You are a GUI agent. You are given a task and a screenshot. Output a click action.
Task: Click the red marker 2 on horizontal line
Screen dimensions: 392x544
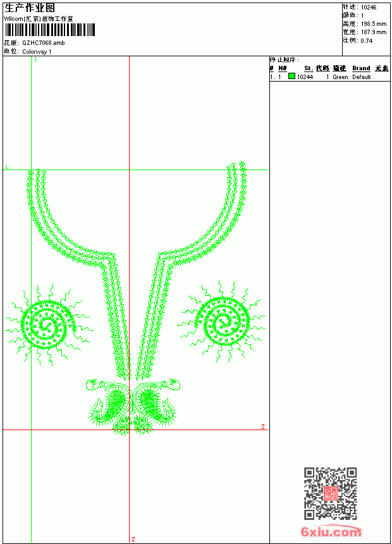point(263,426)
